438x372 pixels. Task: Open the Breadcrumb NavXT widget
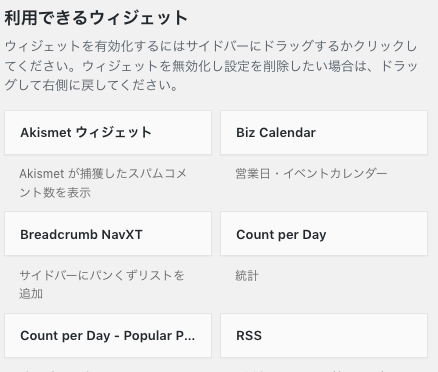coord(108,234)
